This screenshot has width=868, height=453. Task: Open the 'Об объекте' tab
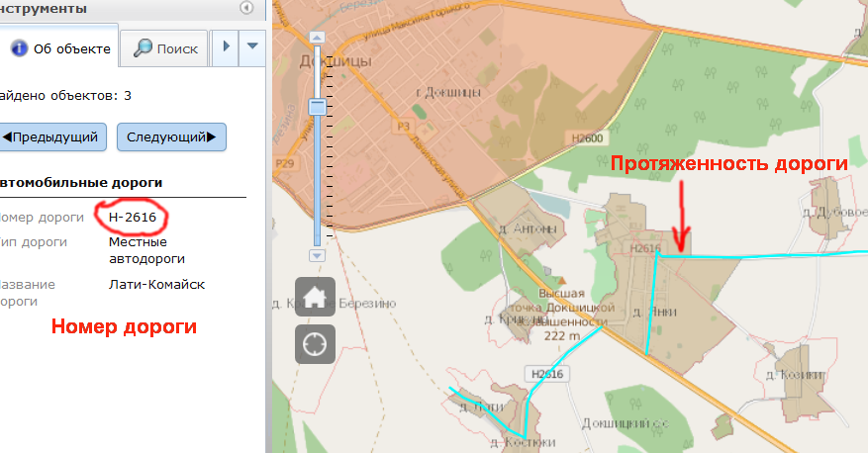(x=59, y=48)
